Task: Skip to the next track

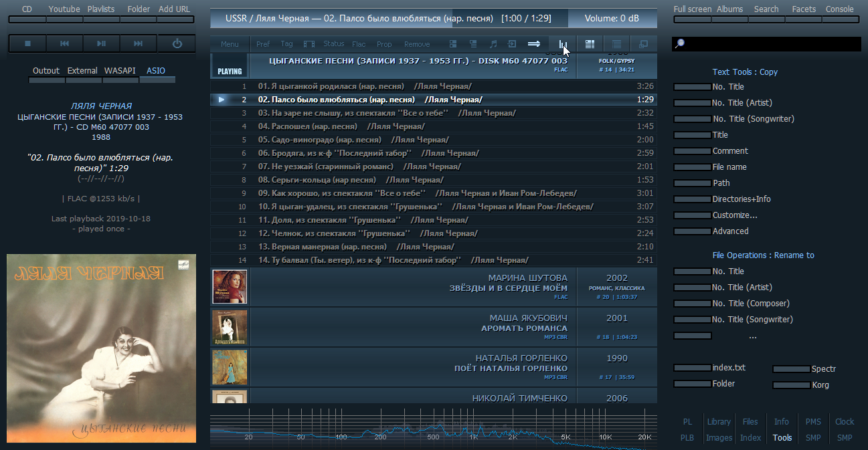Action: [x=139, y=43]
